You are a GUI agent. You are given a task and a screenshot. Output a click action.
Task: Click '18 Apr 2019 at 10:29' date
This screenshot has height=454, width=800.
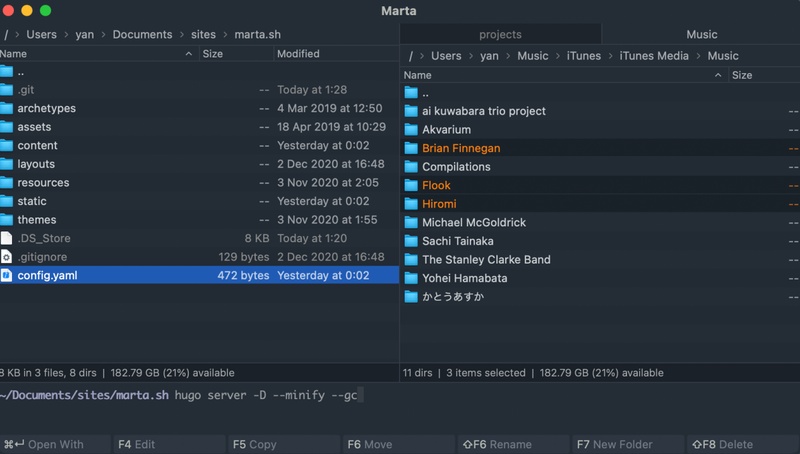(332, 127)
